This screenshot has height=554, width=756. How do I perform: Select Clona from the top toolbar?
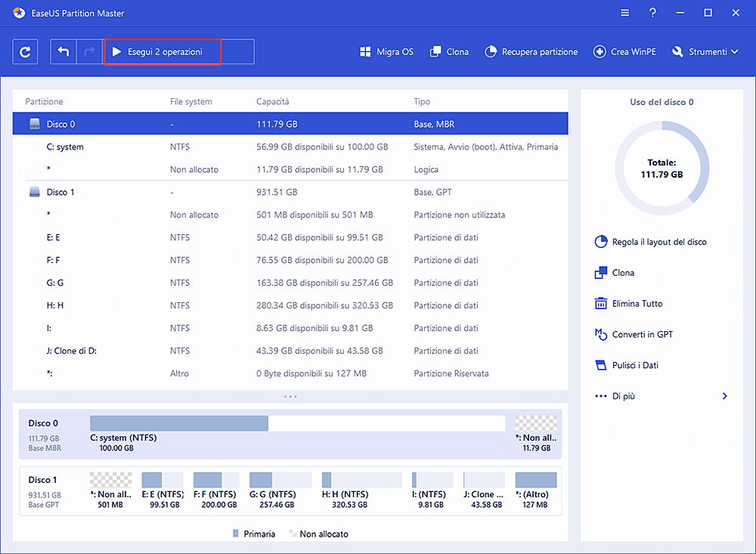click(449, 51)
